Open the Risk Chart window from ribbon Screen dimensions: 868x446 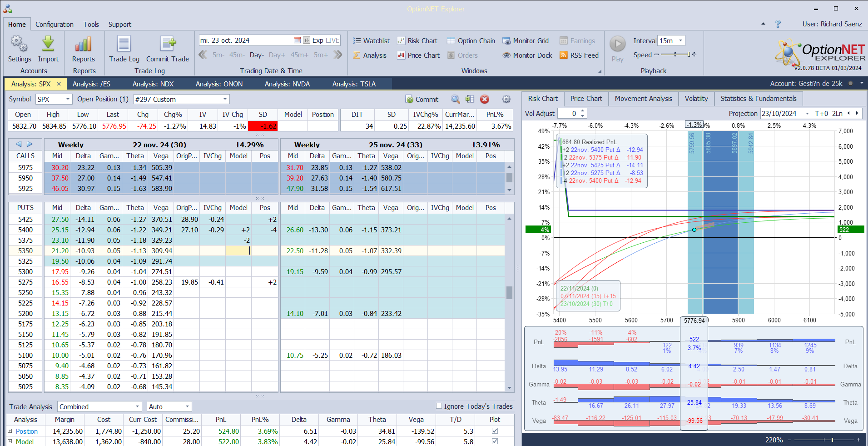tap(417, 41)
